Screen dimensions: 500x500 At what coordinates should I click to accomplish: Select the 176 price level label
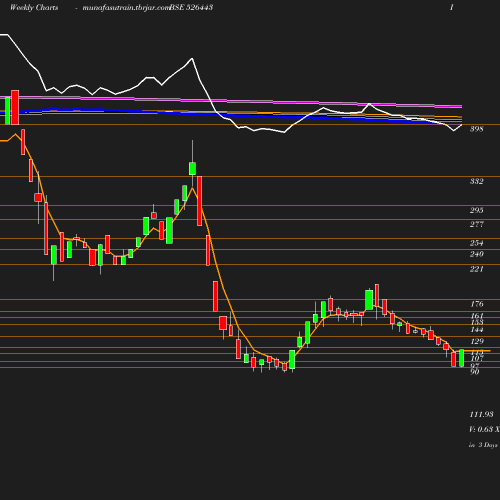(477, 304)
